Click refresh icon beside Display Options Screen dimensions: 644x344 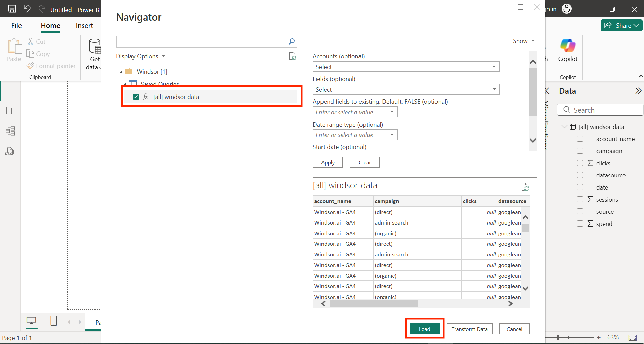click(x=293, y=56)
